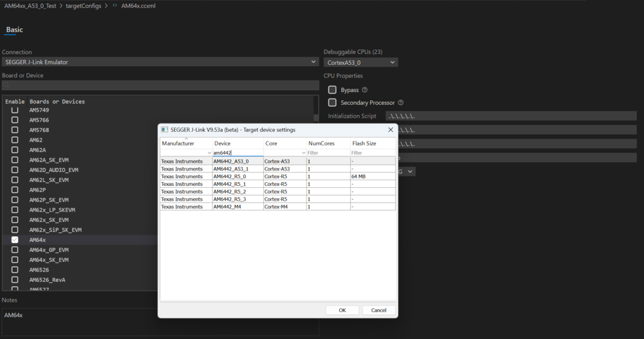
Task: Check the AM62 board checkbox
Action: click(x=15, y=140)
